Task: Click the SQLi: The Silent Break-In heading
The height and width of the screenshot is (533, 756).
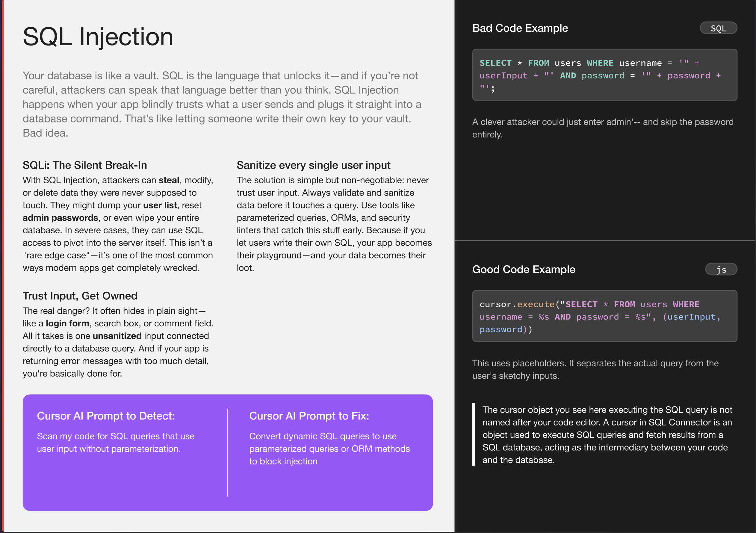Action: tap(85, 165)
